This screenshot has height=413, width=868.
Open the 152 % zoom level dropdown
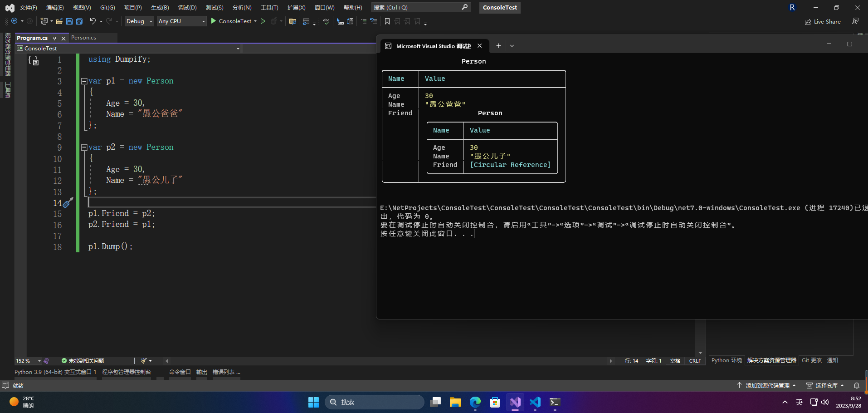(39, 361)
